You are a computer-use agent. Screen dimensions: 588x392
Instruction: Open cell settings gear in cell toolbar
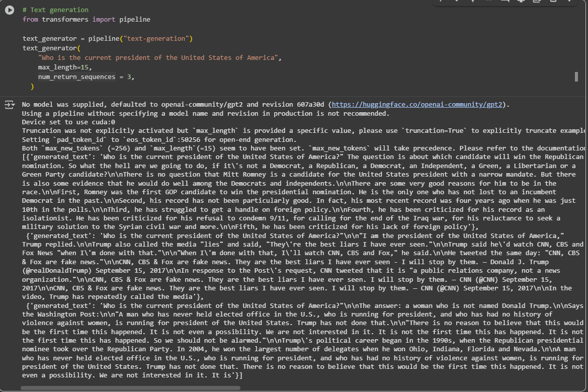(x=521, y=2)
